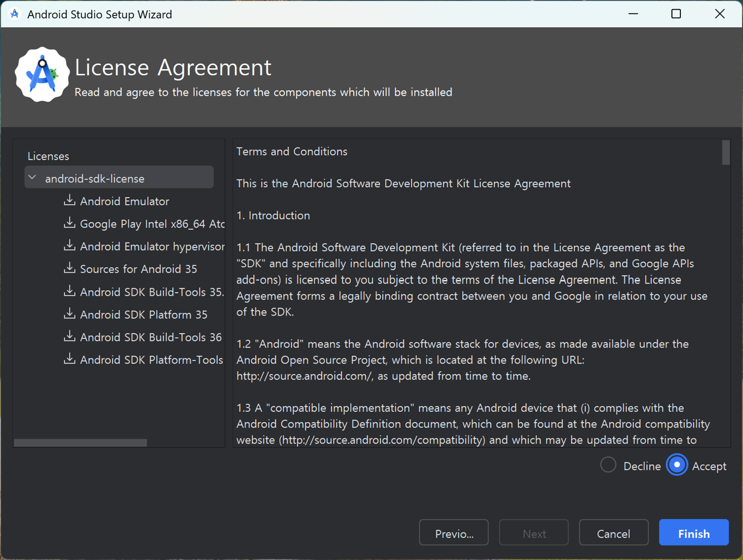Click the download icon beside Android SDK Build-Tools 36

[70, 337]
